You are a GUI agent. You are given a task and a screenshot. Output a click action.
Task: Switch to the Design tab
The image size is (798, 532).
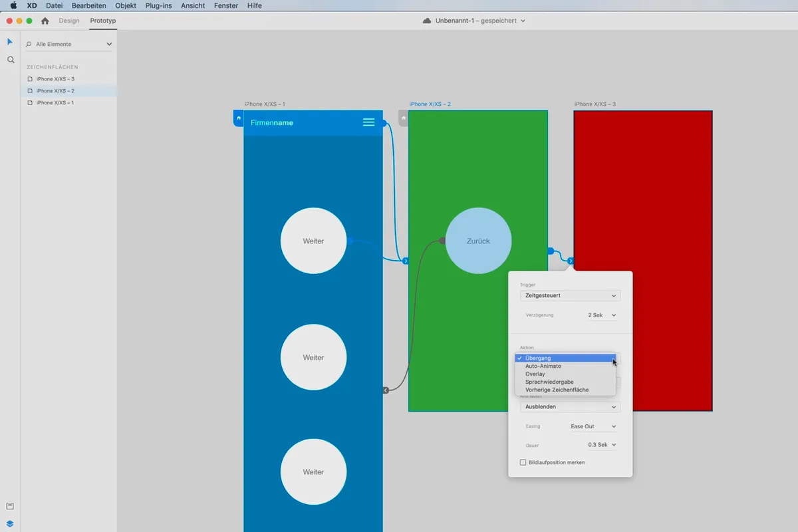point(69,21)
